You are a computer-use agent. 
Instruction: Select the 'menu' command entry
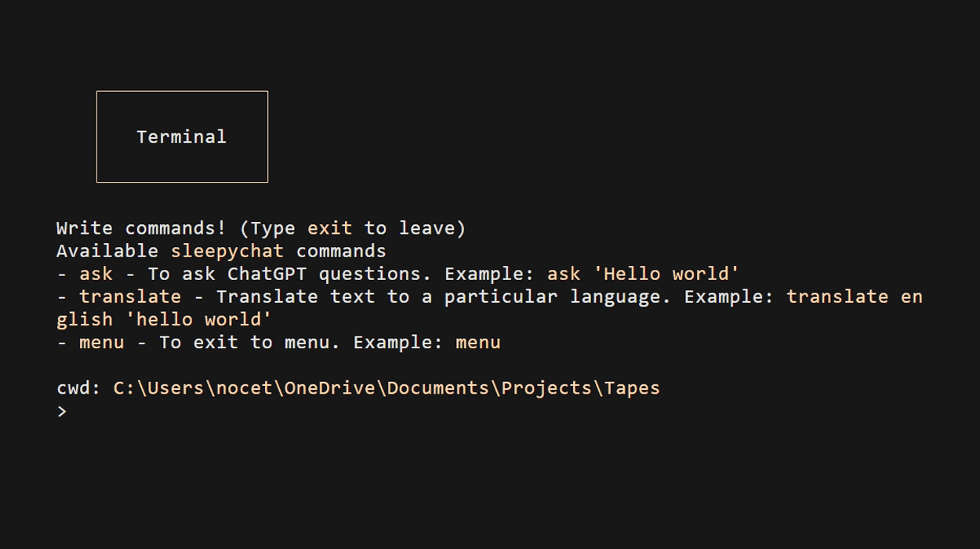click(x=102, y=342)
